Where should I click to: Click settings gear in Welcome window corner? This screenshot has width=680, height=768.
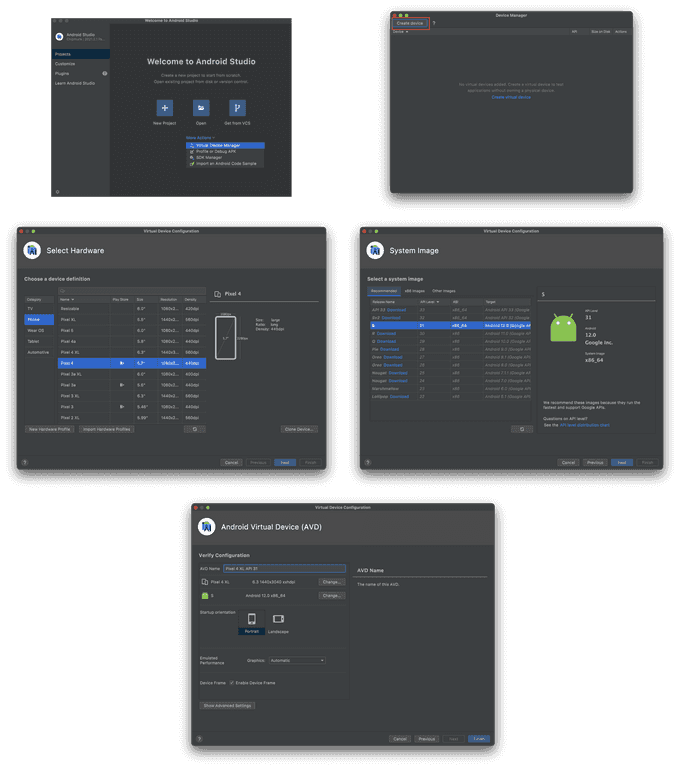click(x=57, y=192)
